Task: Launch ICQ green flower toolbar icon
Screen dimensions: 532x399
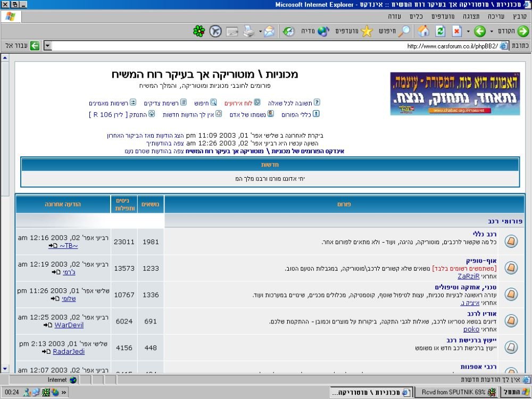Action: (x=199, y=31)
